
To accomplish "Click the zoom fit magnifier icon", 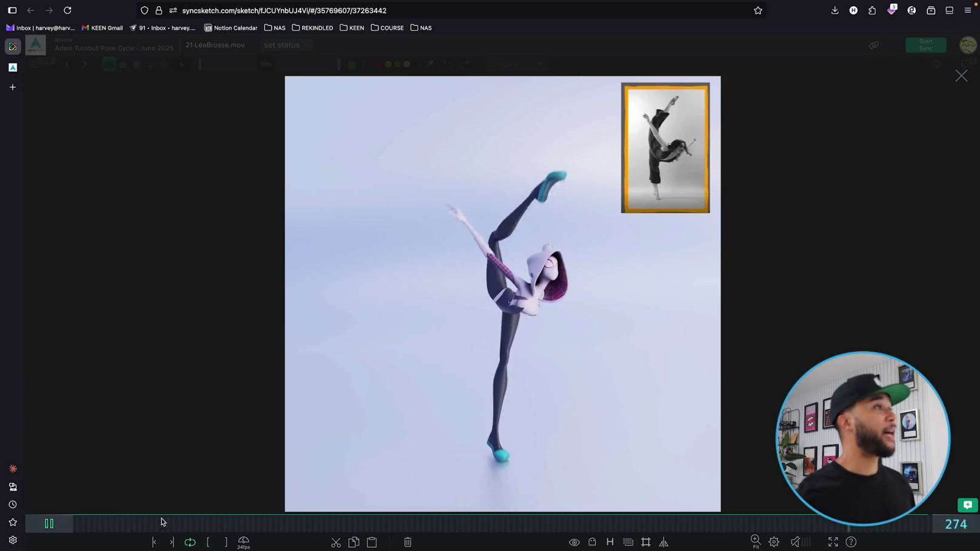I will tap(756, 541).
